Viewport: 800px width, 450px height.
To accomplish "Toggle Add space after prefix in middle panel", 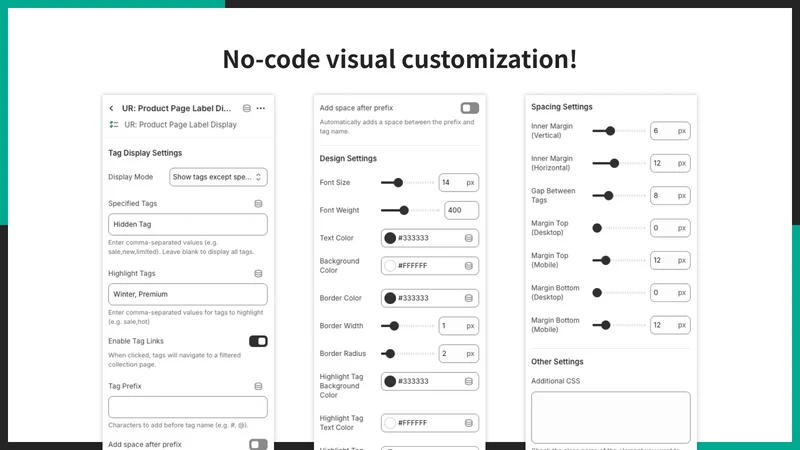I will point(469,108).
